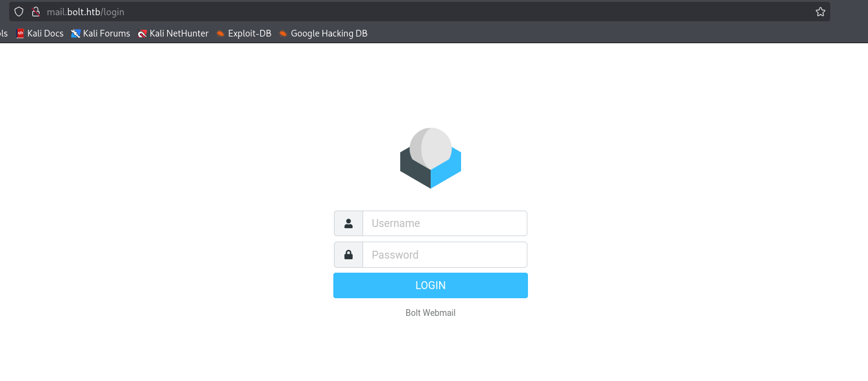
Task: Click the Kali Docs bookmark favicon
Action: pyautogui.click(x=20, y=33)
